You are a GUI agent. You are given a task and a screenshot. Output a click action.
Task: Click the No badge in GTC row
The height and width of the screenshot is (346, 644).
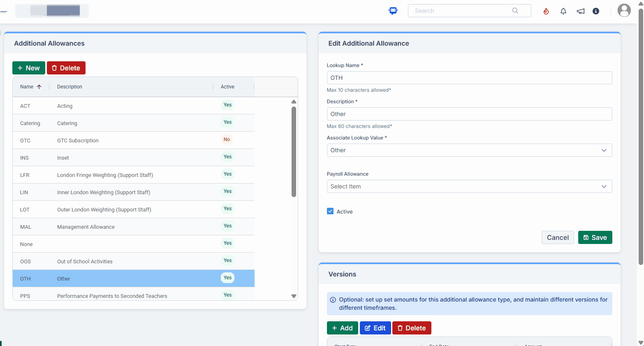click(227, 139)
